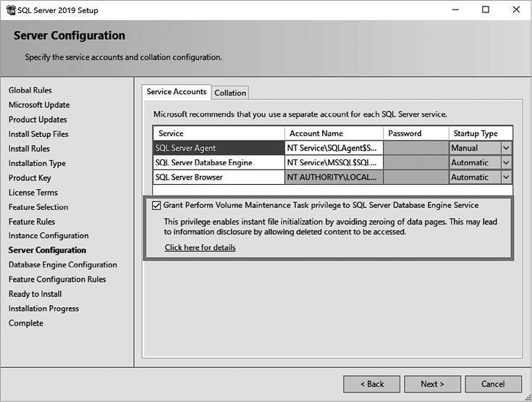Expand Startup Type for SQL Server Database Engine
Image resolution: width=532 pixels, height=402 pixels.
pyautogui.click(x=506, y=163)
